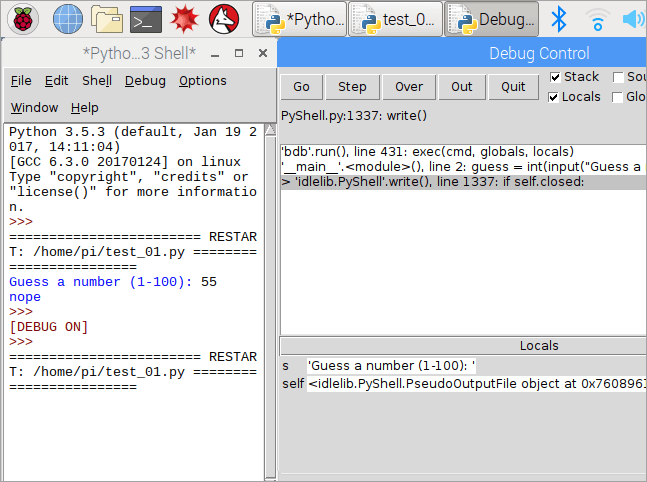This screenshot has height=482, width=647.
Task: Select the 'idlelib.PyShell'.write() stack frame
Action: (464, 182)
